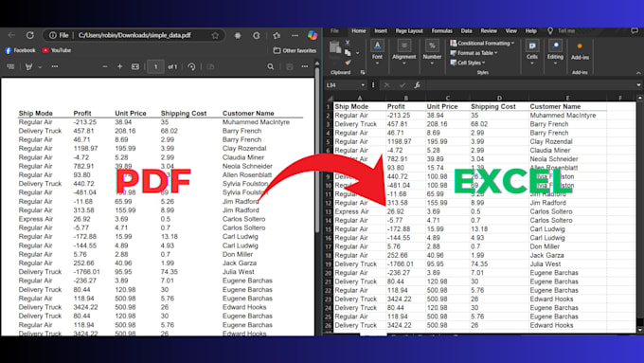Click Julia West in the PDF
Image resolution: width=644 pixels, height=363 pixels.
click(239, 272)
